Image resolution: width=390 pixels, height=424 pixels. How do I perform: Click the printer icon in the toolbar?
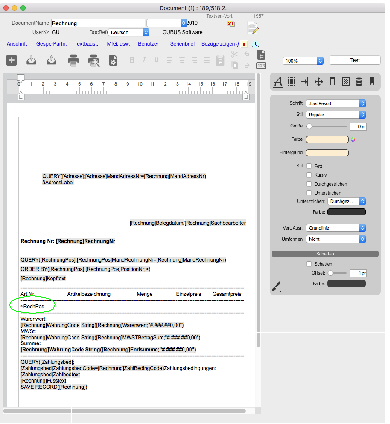pos(73,60)
